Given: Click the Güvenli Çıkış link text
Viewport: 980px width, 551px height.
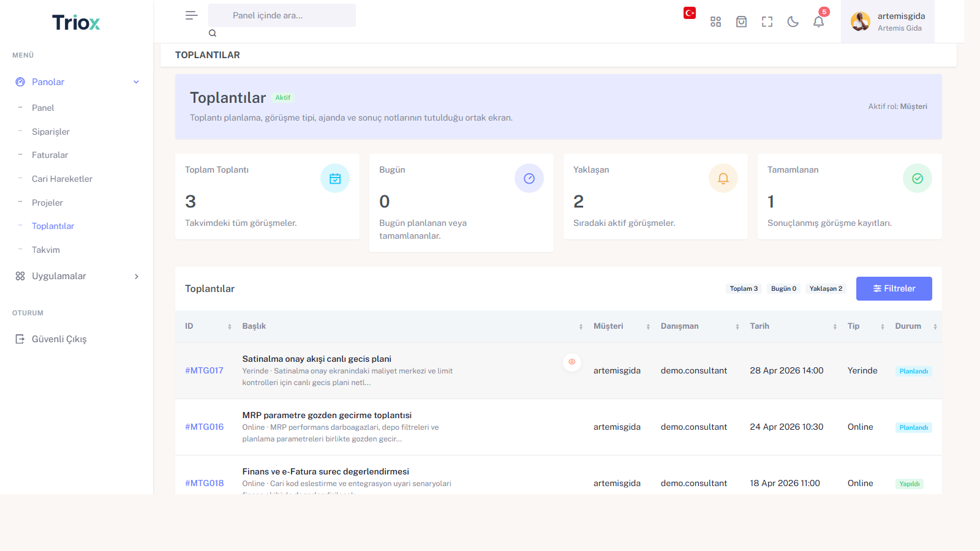Looking at the screenshot, I should tap(59, 339).
